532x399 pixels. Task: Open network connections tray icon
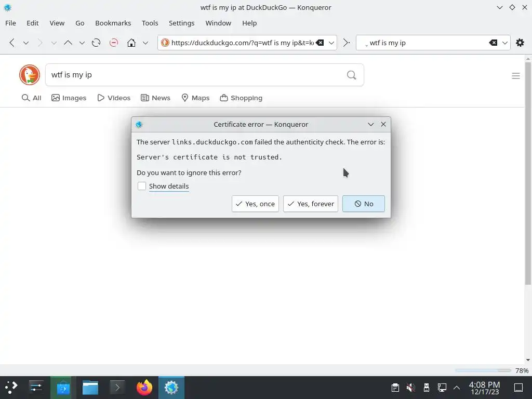(442, 388)
